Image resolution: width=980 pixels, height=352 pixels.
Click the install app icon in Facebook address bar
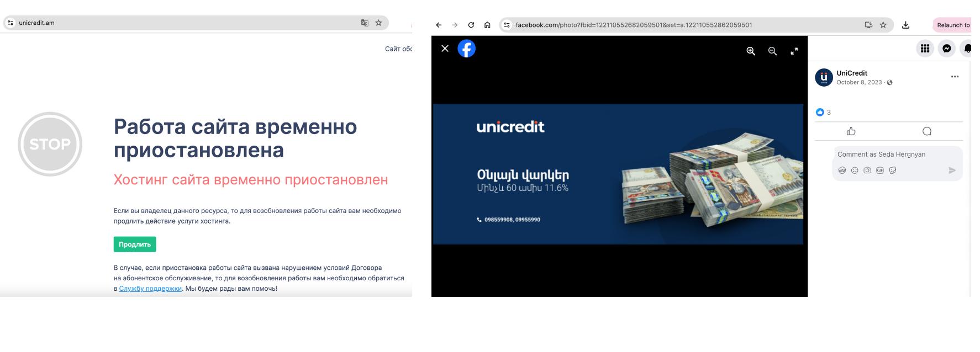[x=868, y=25]
